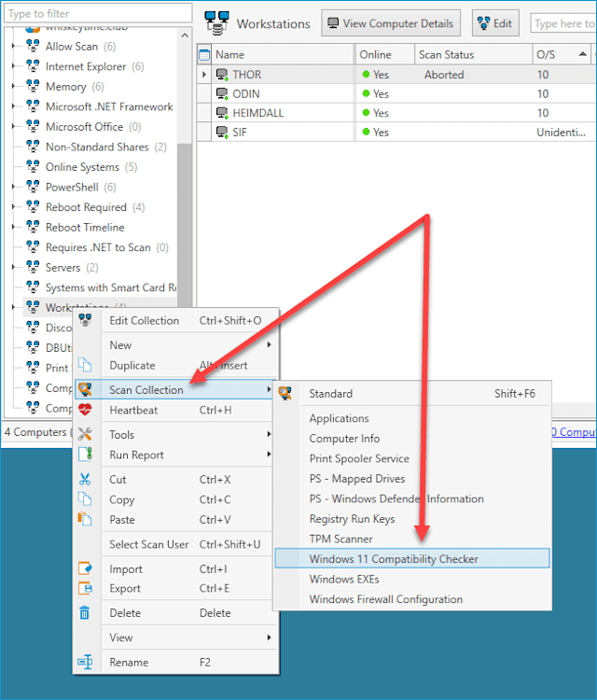The width and height of the screenshot is (597, 700).
Task: Expand the PowerShell tree node
Action: pos(13,187)
